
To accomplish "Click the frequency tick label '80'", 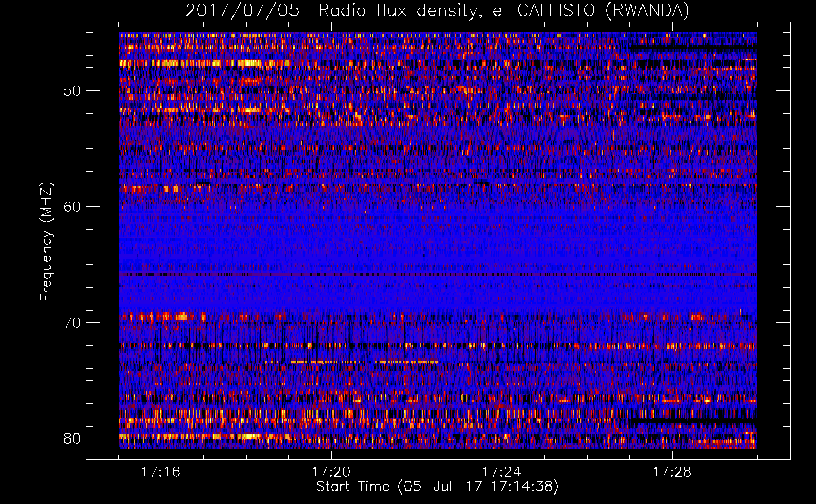I will pyautogui.click(x=72, y=438).
